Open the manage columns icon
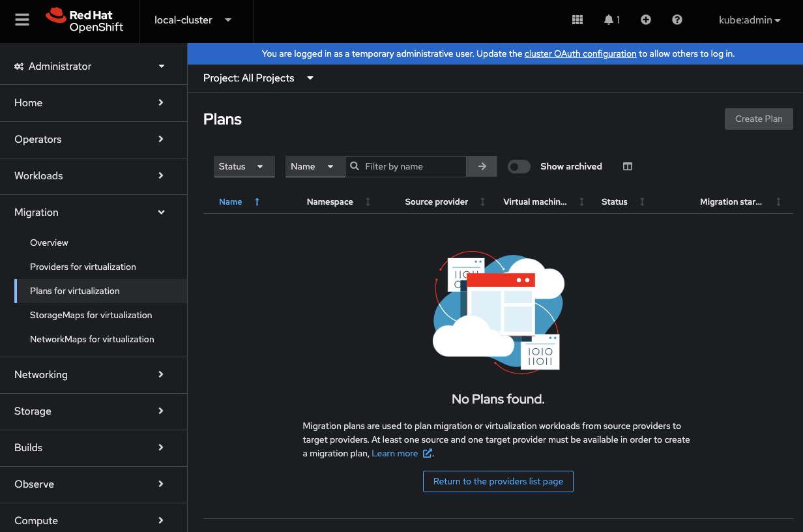 pos(628,166)
